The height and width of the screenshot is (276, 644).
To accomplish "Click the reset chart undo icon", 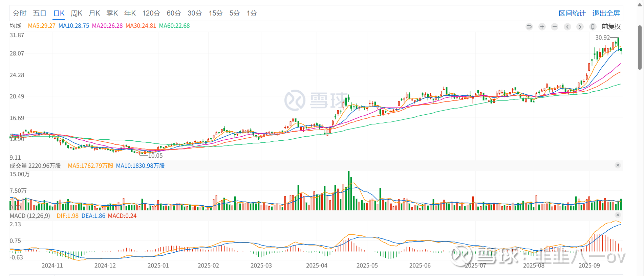I will click(529, 27).
